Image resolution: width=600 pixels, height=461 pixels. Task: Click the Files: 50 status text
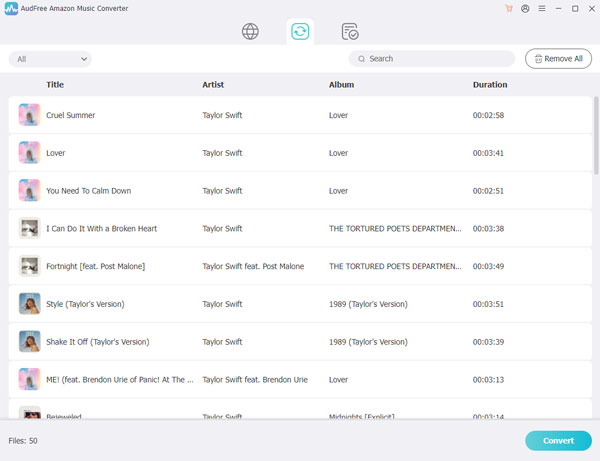[x=23, y=441]
